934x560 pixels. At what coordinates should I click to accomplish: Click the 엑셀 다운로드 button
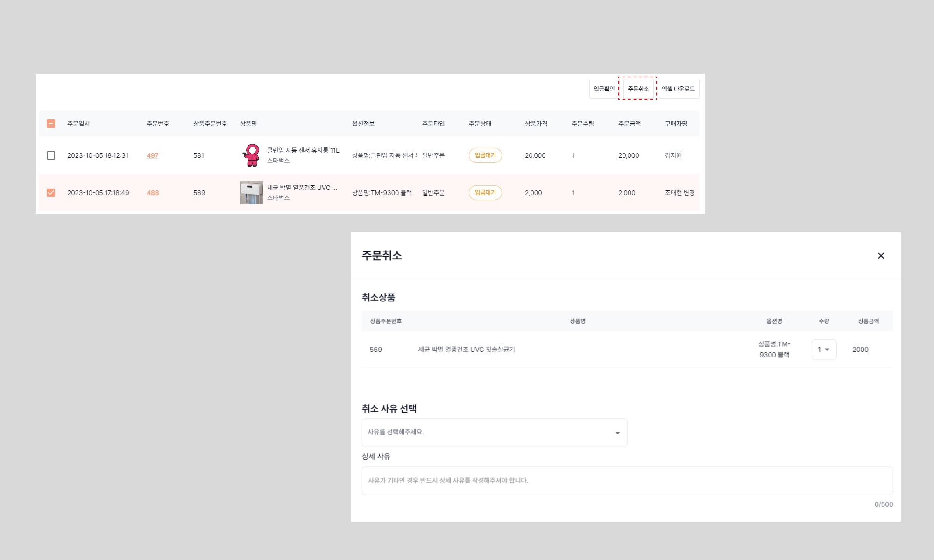(x=678, y=89)
